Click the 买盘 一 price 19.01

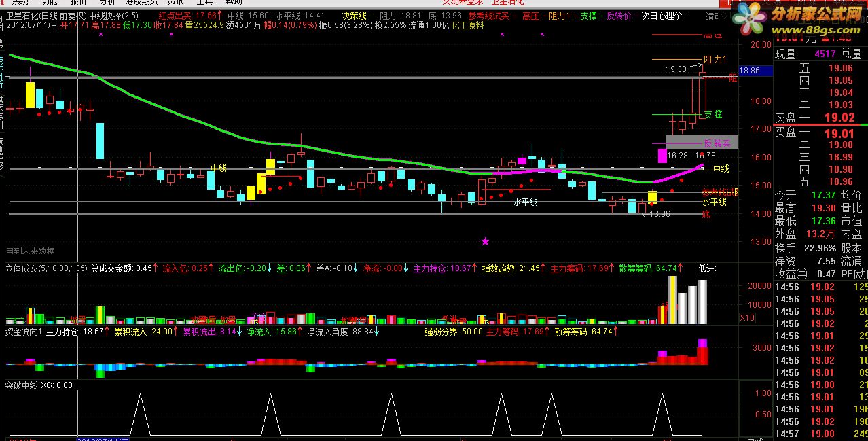(840, 133)
